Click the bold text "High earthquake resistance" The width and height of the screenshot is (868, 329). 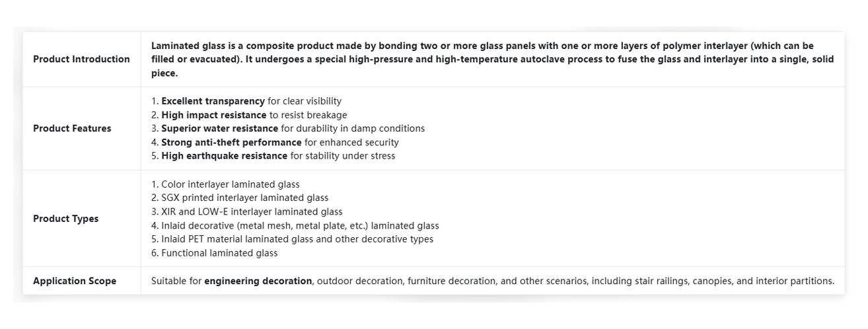click(x=224, y=157)
